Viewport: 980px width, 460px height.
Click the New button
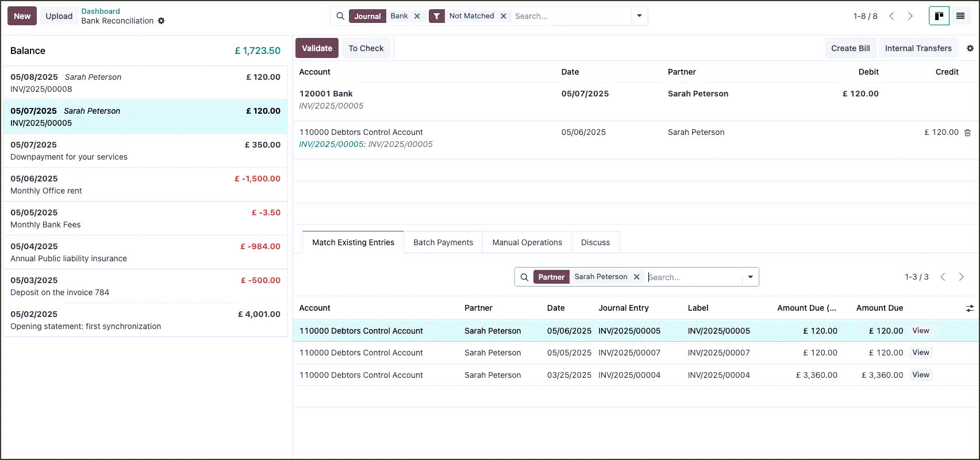[22, 16]
